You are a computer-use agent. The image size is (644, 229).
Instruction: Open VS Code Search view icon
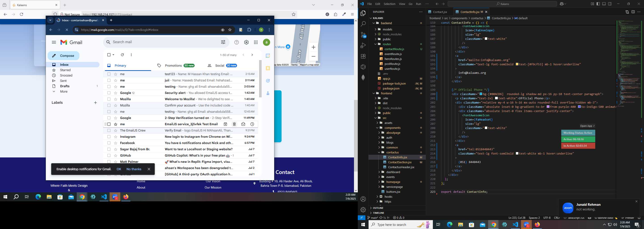coord(363,24)
